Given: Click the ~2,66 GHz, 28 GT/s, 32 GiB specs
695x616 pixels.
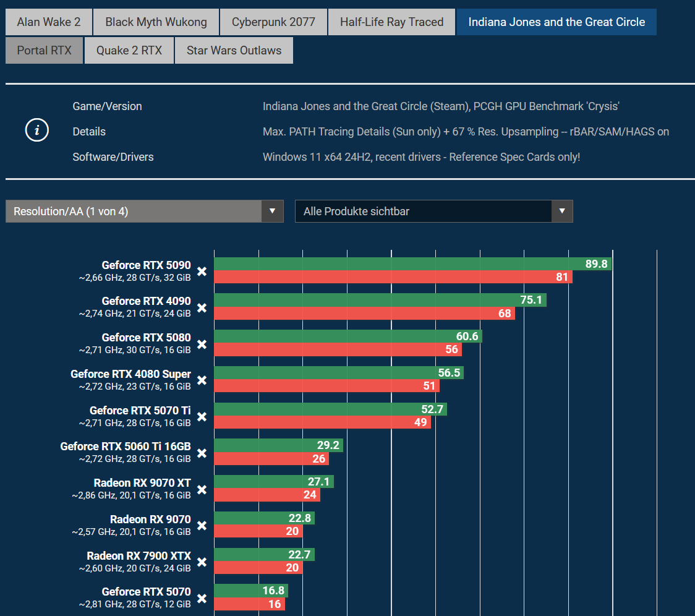Looking at the screenshot, I should coord(135,278).
